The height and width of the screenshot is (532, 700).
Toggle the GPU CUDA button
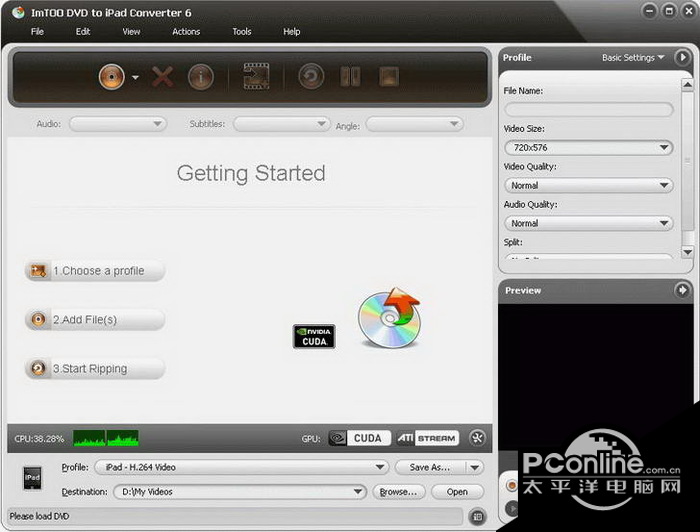pos(360,438)
